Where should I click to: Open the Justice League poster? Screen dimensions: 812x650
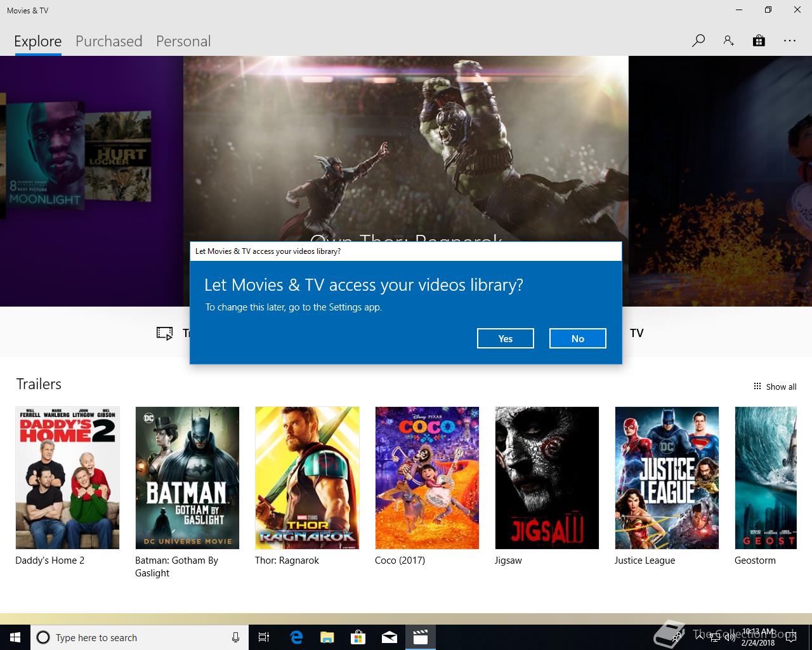pyautogui.click(x=667, y=478)
